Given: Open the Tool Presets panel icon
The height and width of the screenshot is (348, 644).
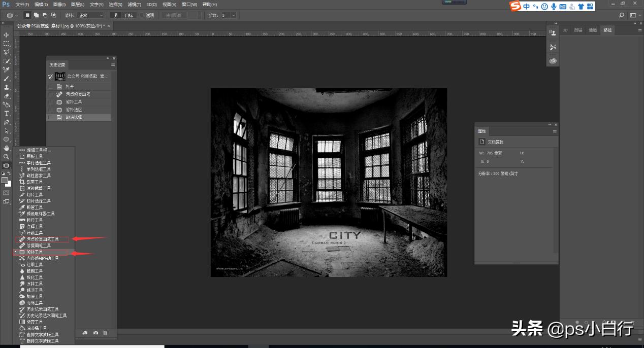Looking at the screenshot, I should coord(553,47).
